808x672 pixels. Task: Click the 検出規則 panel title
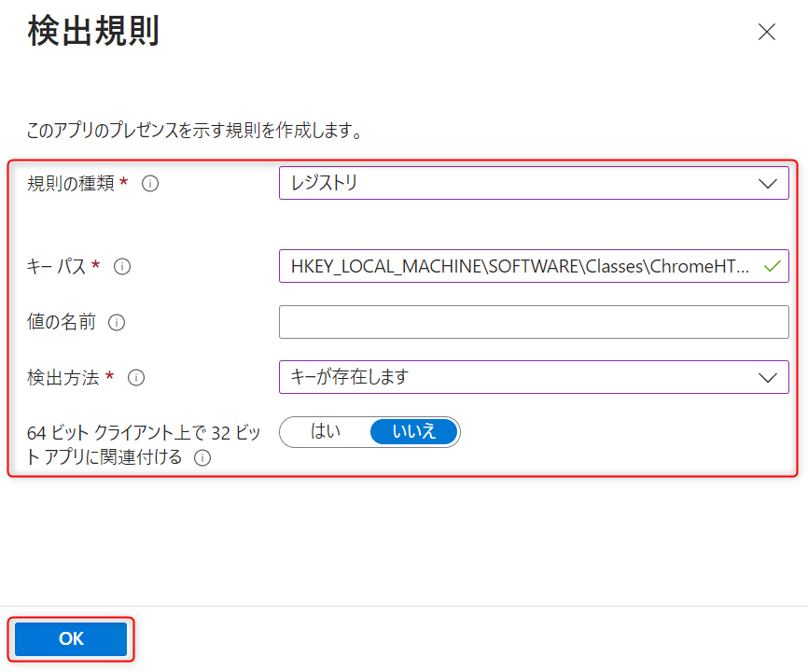click(93, 32)
